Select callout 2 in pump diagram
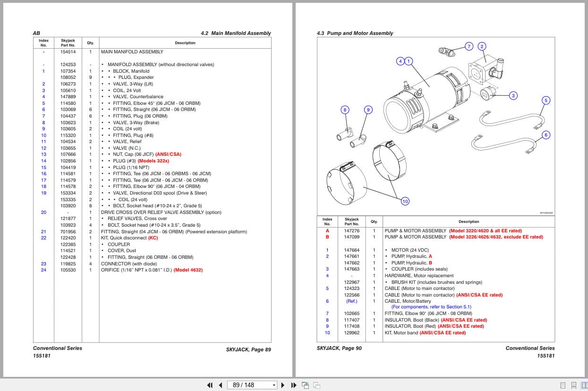Viewport: 588px width, 391px height. click(x=482, y=46)
